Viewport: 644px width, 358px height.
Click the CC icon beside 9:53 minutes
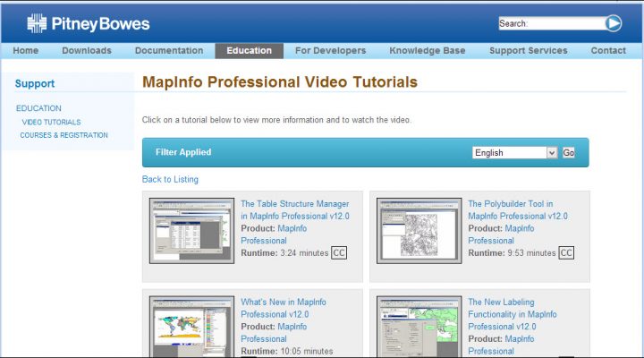pos(566,252)
